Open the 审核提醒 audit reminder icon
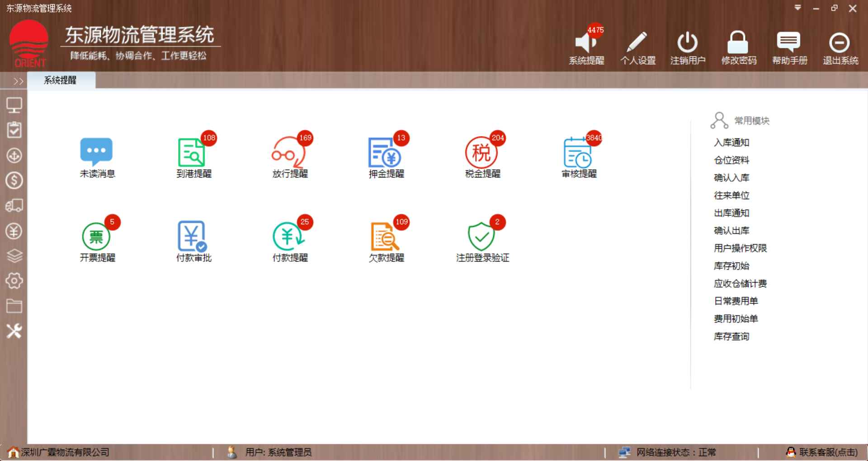868x461 pixels. click(x=578, y=152)
